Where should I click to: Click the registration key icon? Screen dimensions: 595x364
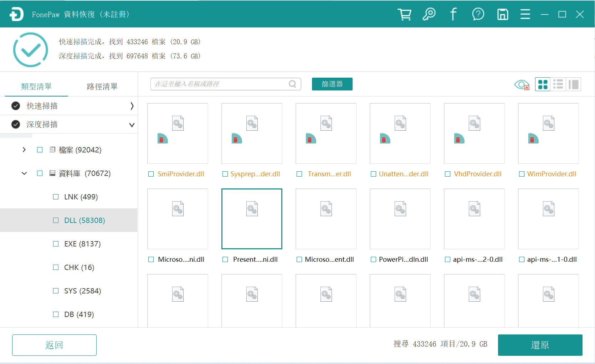(429, 14)
